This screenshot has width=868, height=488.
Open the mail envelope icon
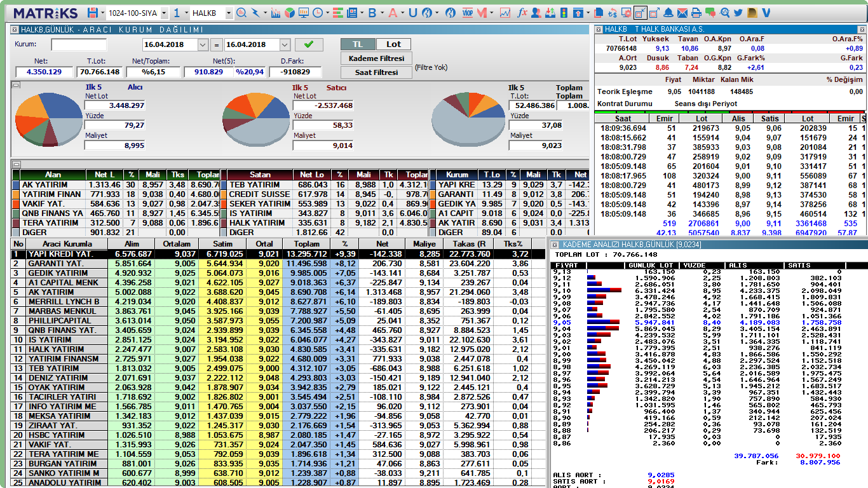point(682,13)
